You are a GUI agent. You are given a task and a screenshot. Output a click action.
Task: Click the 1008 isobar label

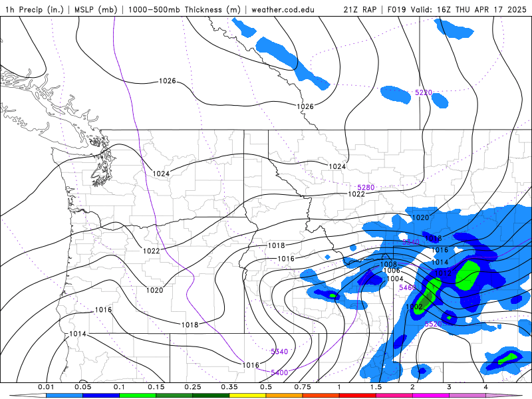click(388, 264)
